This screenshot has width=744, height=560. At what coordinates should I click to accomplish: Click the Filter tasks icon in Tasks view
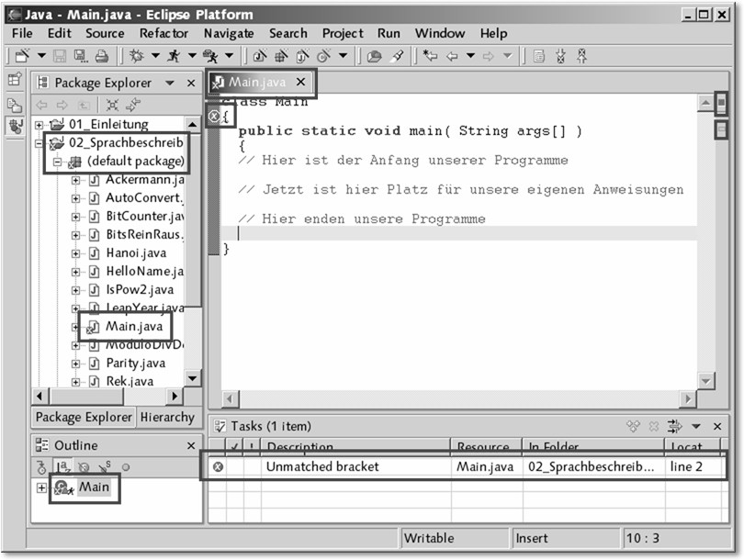(x=676, y=426)
